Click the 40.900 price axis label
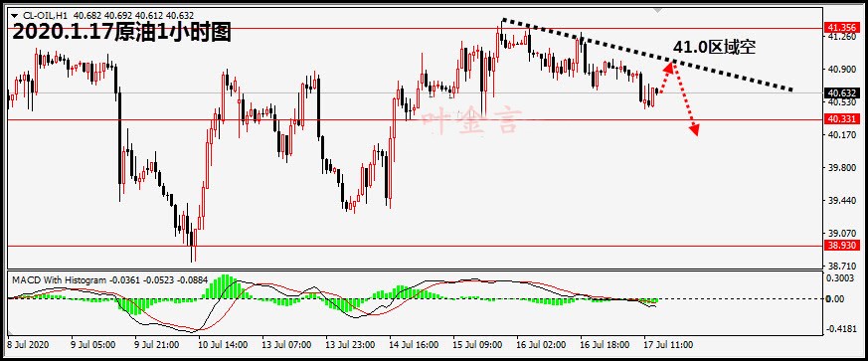Image resolution: width=868 pixels, height=361 pixels. [x=841, y=70]
